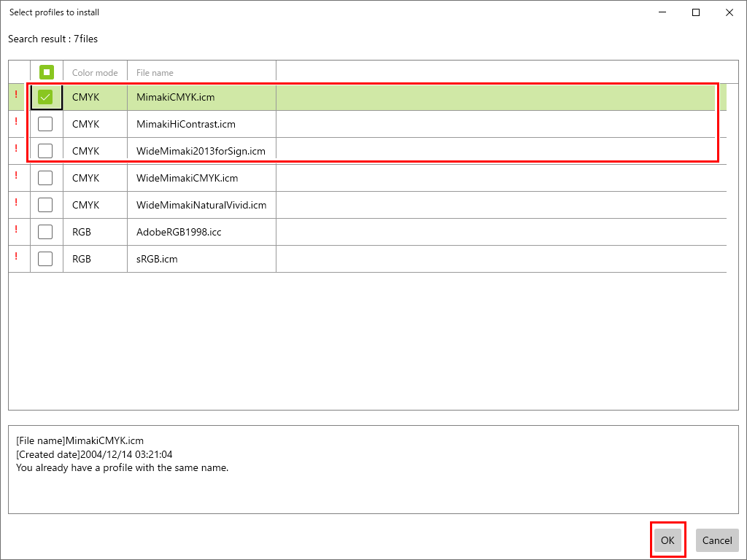Click the warning icon beside WideMimakiNaturalVivid.icm
The image size is (747, 560).
(16, 203)
